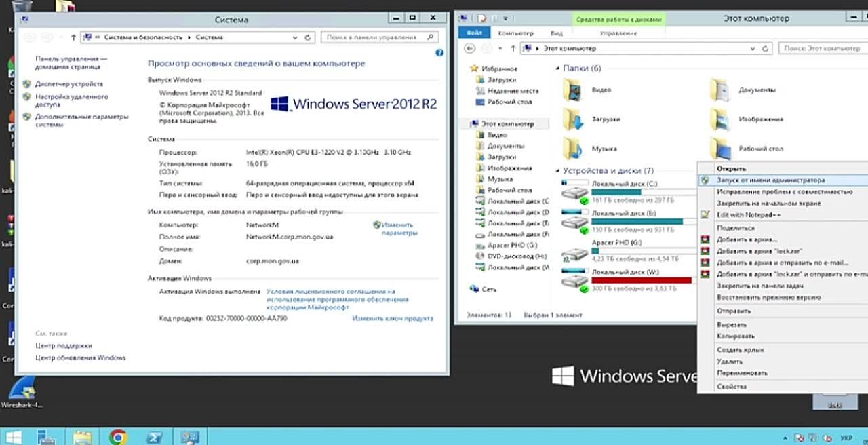Image resolution: width=868 pixels, height=445 pixels.
Task: Open recent locations dropdown in Explorer
Action: click(501, 49)
